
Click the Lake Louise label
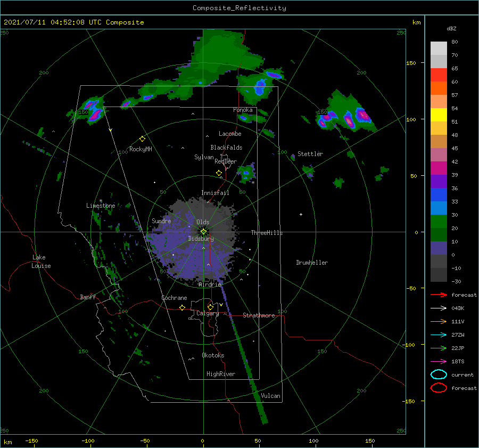coord(41,262)
